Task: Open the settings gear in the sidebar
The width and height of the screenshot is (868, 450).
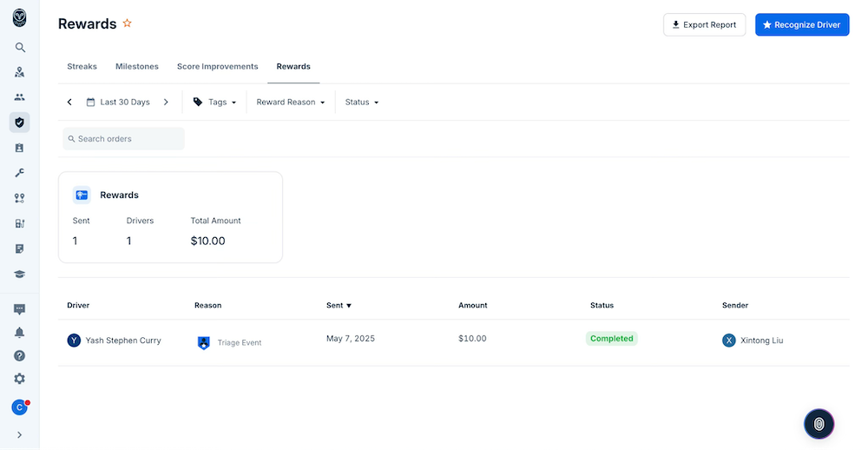Action: click(19, 379)
